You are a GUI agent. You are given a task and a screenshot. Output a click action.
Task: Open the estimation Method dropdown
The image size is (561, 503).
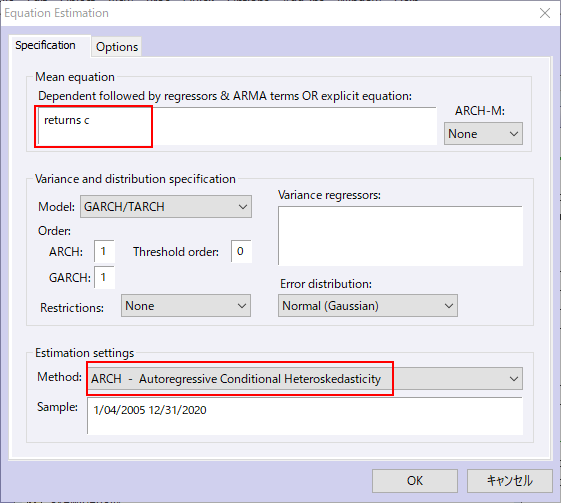305,379
